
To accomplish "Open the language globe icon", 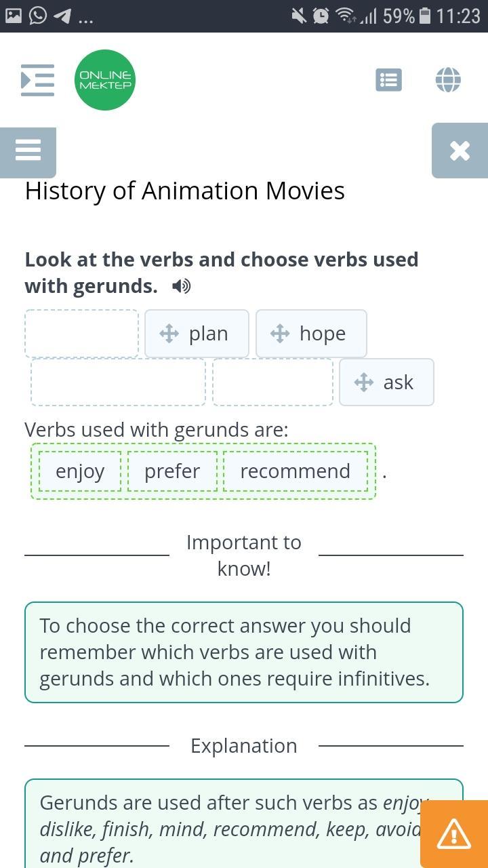I will pyautogui.click(x=448, y=80).
